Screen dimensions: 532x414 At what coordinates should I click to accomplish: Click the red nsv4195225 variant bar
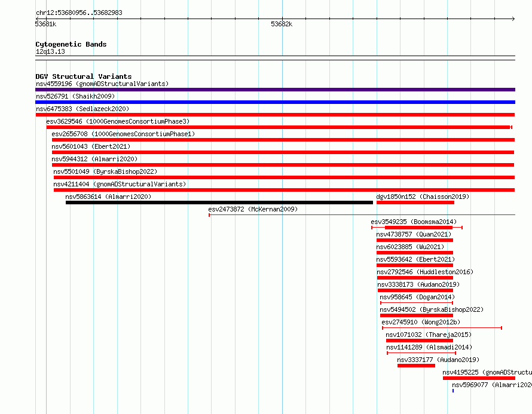pos(479,378)
